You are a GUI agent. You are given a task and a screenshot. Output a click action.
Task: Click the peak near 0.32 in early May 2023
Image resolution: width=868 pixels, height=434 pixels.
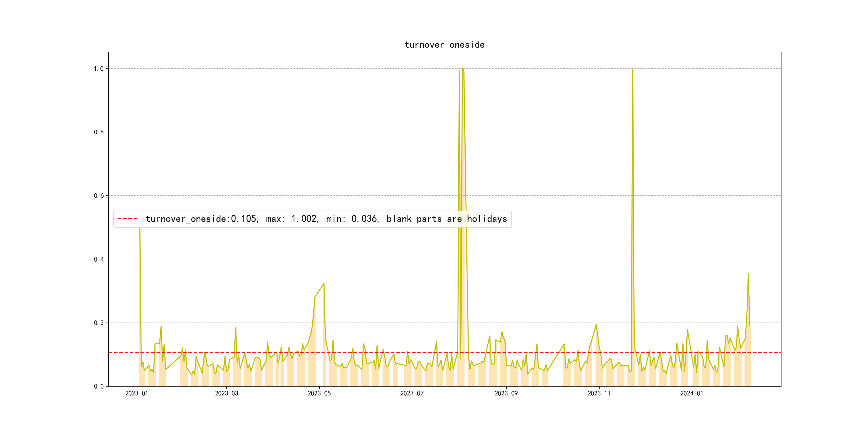coord(324,283)
